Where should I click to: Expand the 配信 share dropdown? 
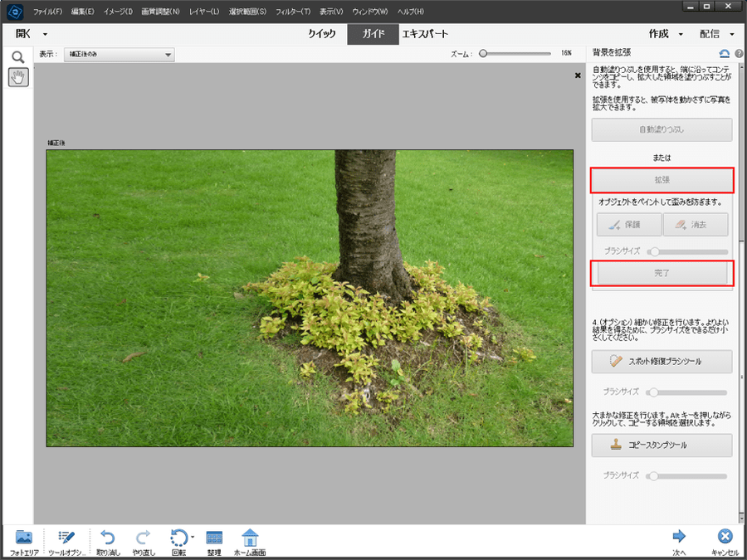point(717,34)
